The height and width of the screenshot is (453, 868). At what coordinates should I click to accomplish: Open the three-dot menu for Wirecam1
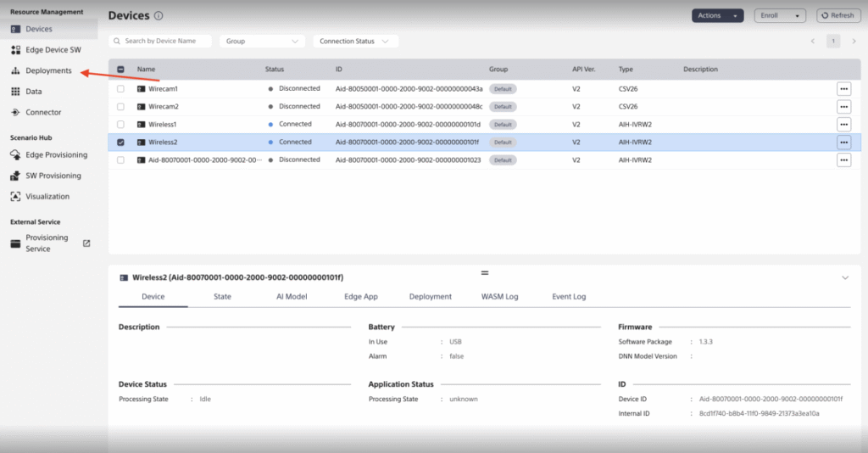click(843, 88)
